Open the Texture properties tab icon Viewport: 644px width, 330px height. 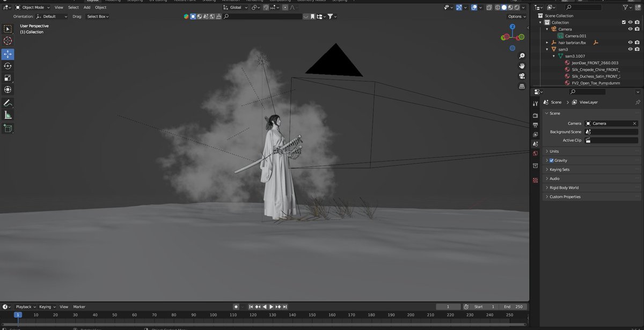(535, 180)
